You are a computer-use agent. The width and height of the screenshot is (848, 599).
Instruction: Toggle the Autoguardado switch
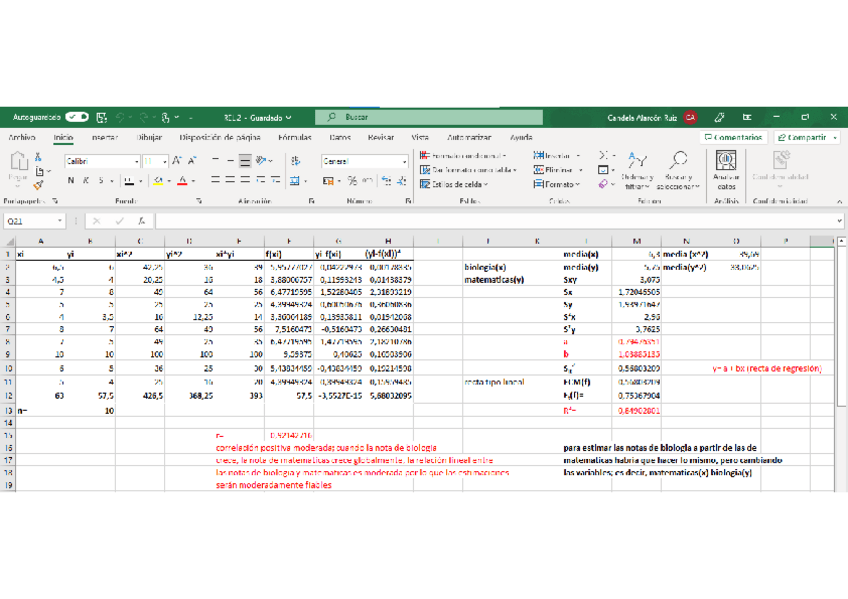tap(77, 117)
